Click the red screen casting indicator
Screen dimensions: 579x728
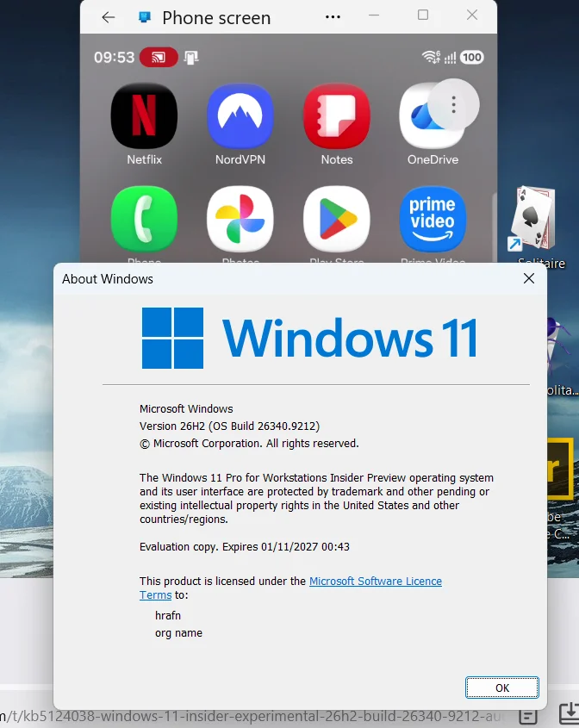[159, 57]
